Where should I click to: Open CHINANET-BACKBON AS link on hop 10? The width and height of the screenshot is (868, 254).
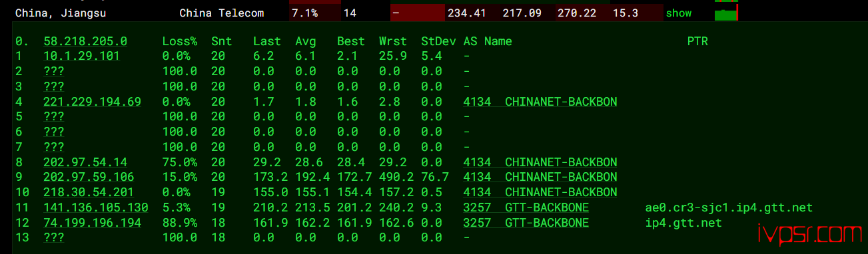(x=540, y=192)
